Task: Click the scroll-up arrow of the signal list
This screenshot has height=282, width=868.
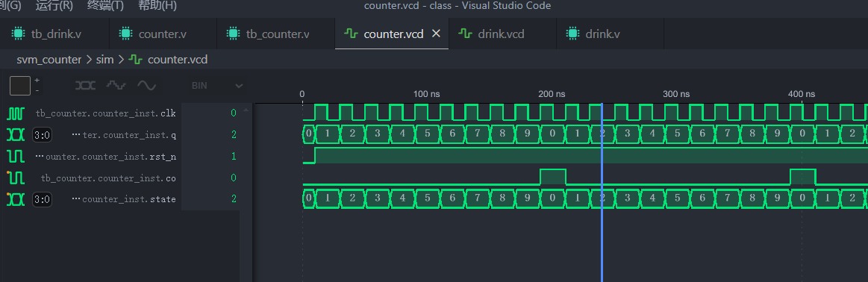Action: [246, 110]
